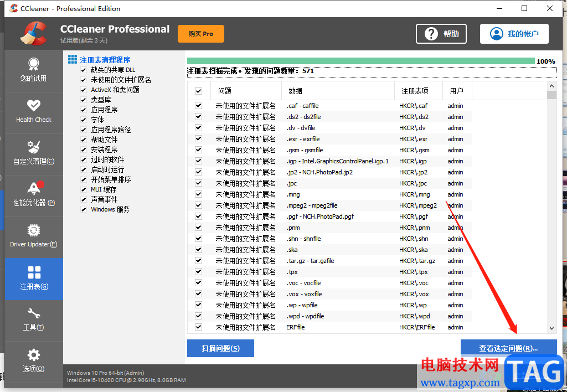
Task: Uncheck the .caf - caffile row
Action: (x=199, y=106)
